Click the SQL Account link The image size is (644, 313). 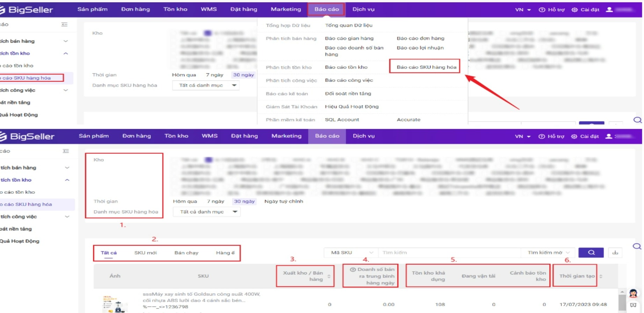click(x=342, y=120)
